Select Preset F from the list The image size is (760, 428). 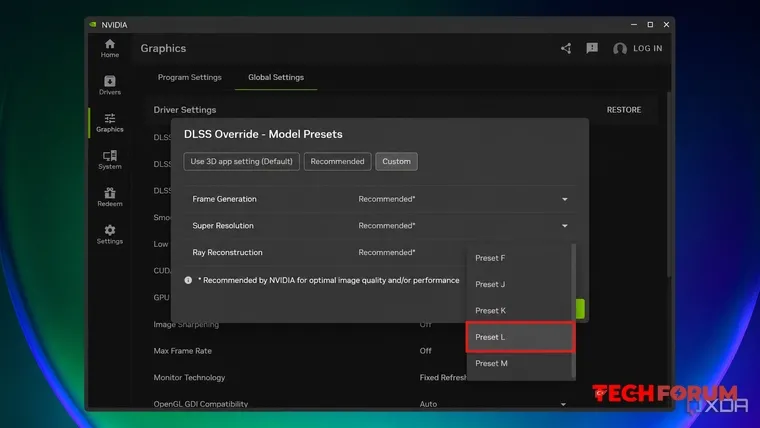click(519, 258)
